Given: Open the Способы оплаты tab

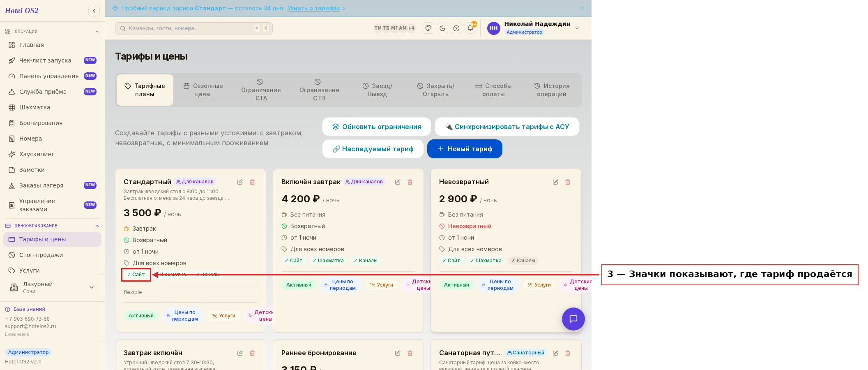Looking at the screenshot, I should (x=494, y=90).
